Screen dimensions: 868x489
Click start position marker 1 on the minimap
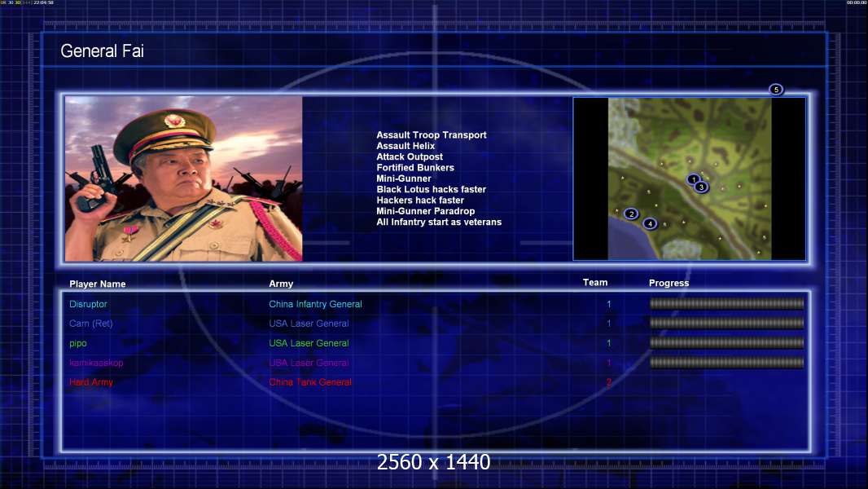click(693, 179)
